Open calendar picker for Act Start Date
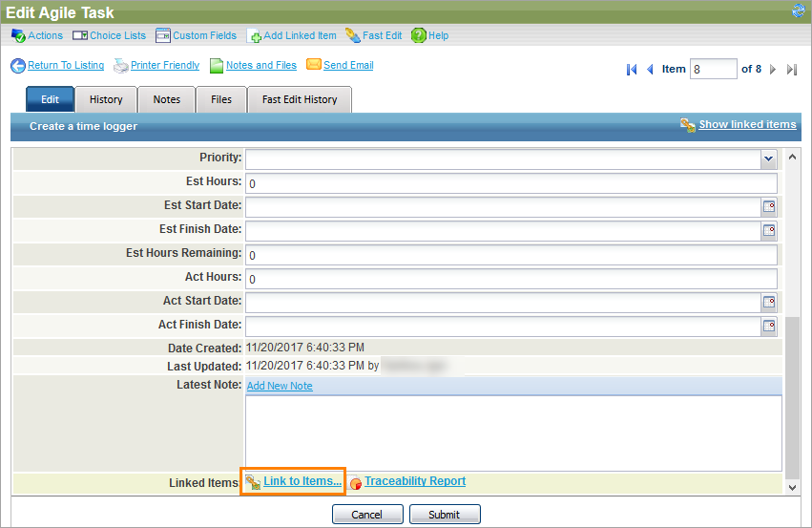812x528 pixels. pos(769,302)
